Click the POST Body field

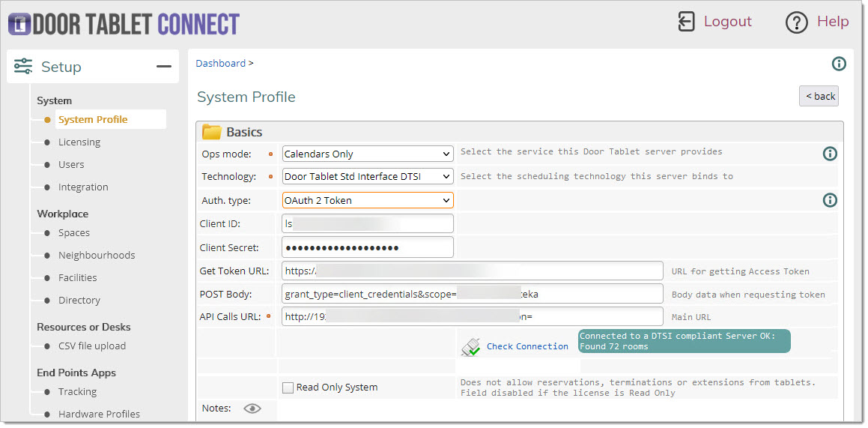click(x=473, y=295)
